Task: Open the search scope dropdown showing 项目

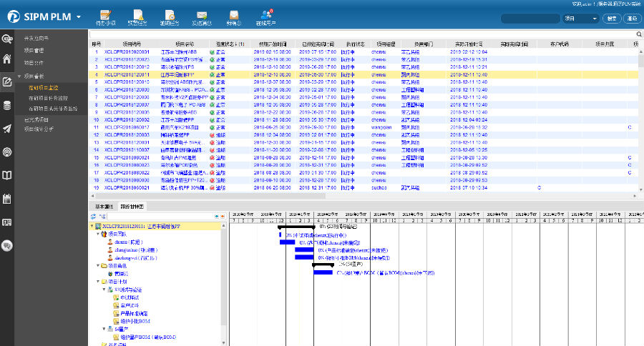Action: pyautogui.click(x=580, y=19)
